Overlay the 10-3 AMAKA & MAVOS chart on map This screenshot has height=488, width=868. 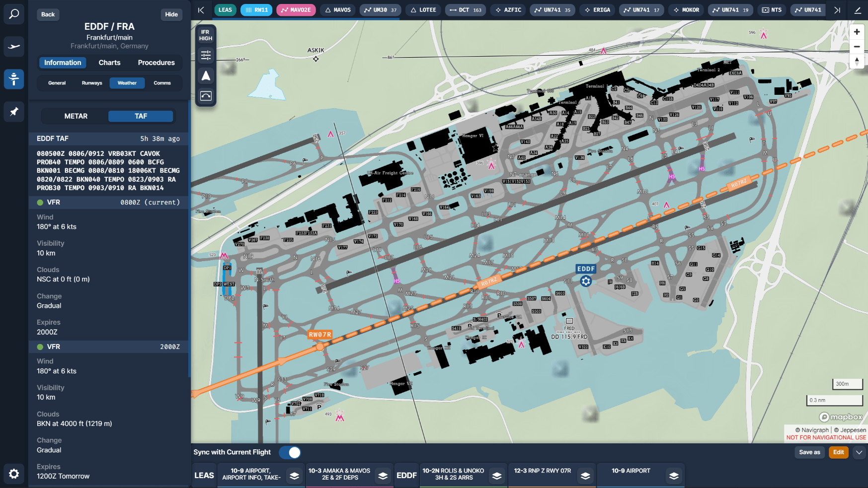click(x=383, y=475)
